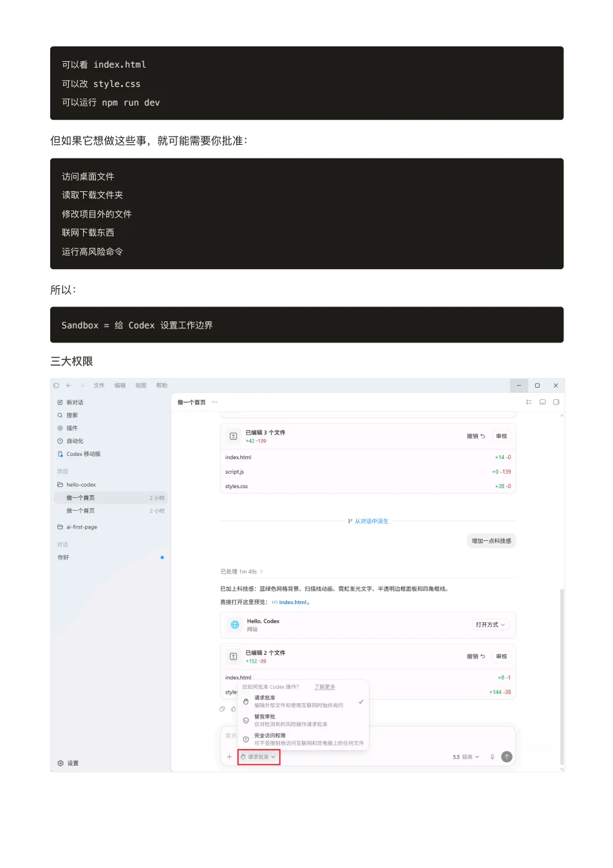Open styles.css in the changes list
The image size is (613, 868).
coord(236,487)
